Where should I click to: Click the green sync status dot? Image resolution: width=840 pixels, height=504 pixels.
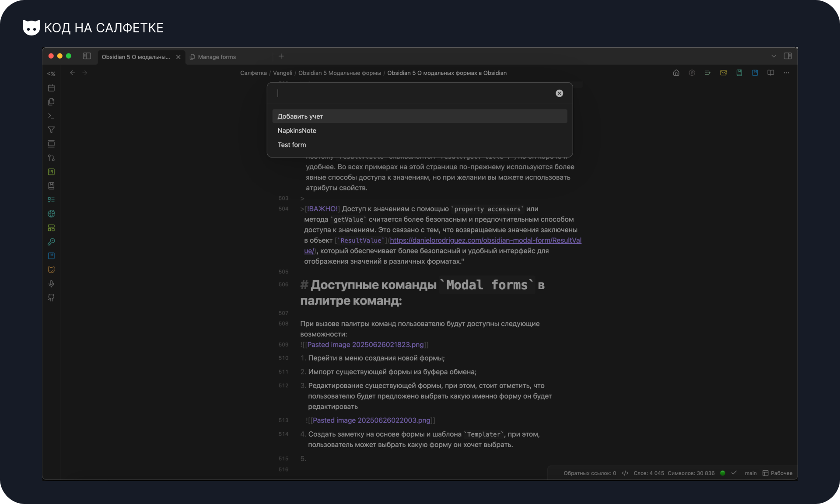click(x=722, y=473)
